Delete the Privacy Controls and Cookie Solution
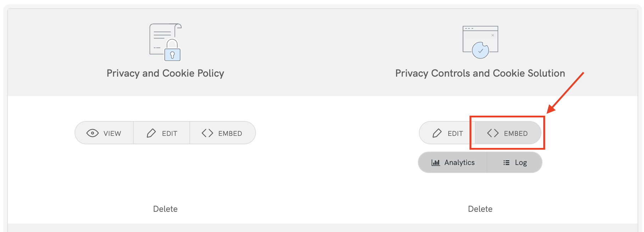The image size is (644, 232). click(x=480, y=209)
